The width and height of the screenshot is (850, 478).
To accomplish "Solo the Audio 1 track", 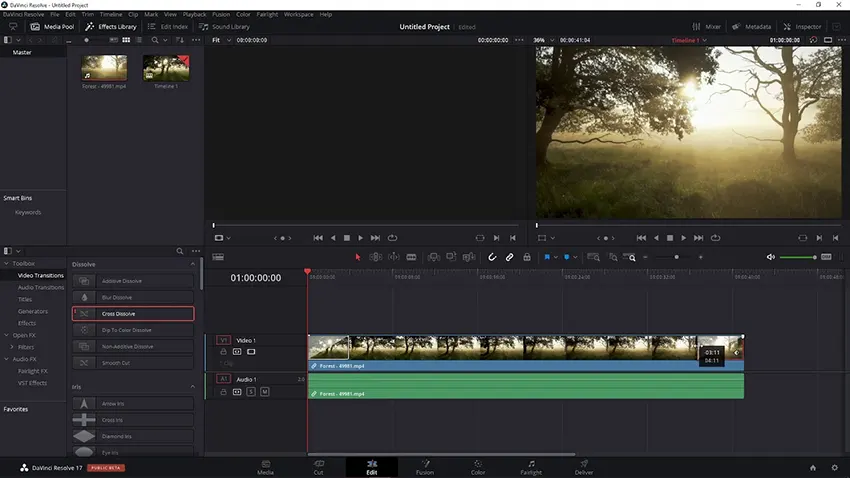I will coord(251,392).
